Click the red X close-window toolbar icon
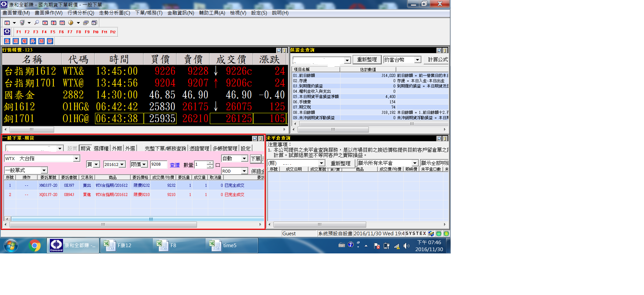Screen dimensions: 644x295 click(45, 23)
